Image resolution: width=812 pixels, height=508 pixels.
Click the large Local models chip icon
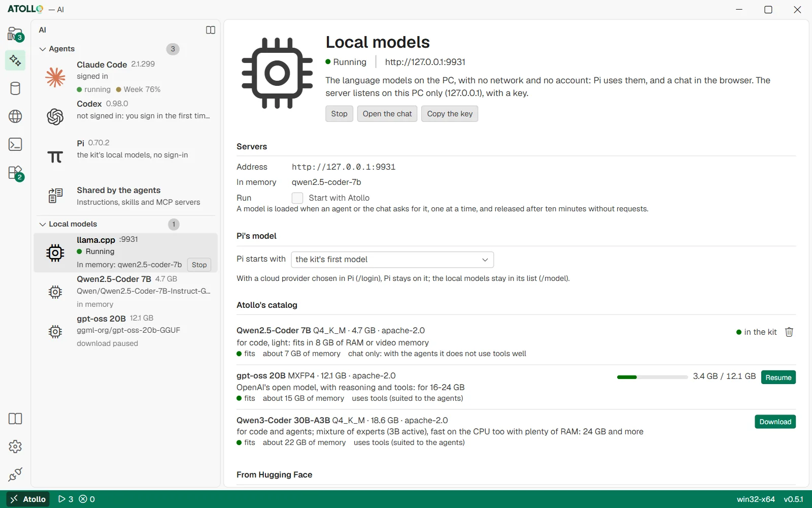click(x=277, y=73)
